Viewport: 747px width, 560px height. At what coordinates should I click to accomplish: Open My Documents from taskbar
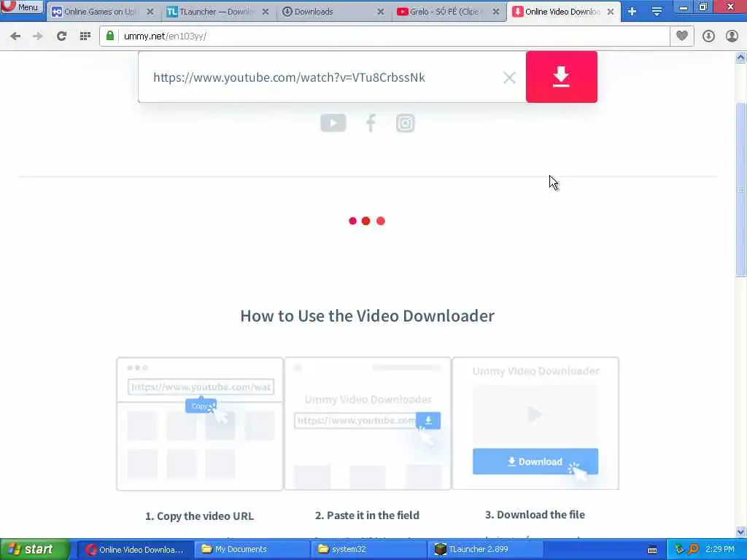tap(252, 550)
